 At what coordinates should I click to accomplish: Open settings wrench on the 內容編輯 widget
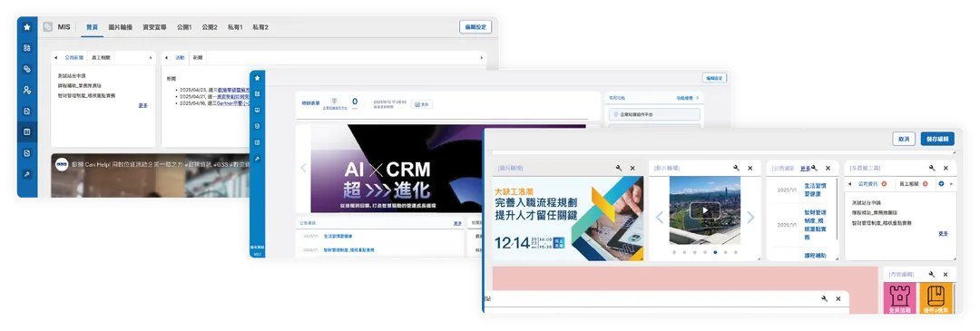(x=932, y=274)
